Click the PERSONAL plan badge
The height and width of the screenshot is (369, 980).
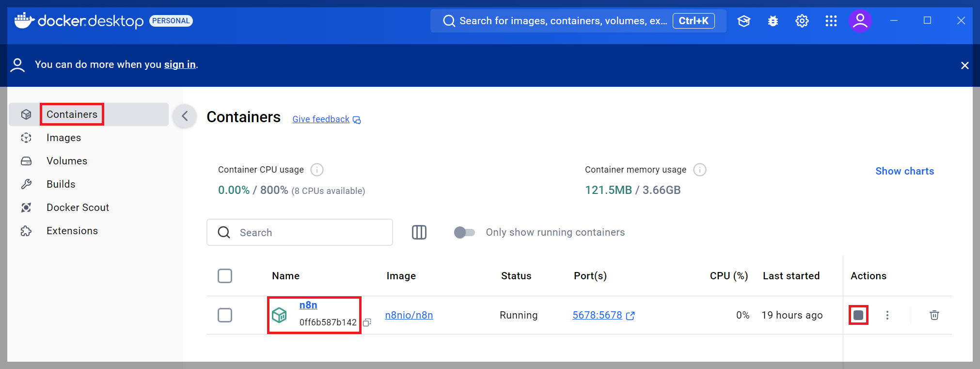pos(171,21)
